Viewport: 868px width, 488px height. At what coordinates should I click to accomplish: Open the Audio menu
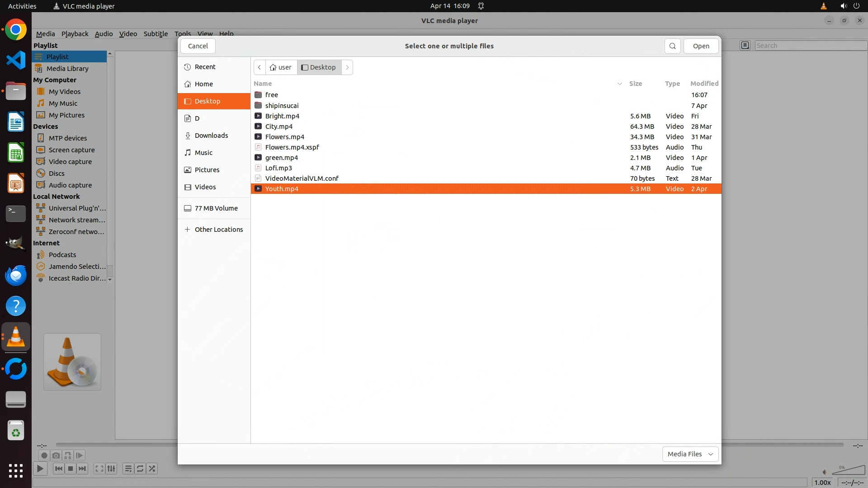[104, 34]
